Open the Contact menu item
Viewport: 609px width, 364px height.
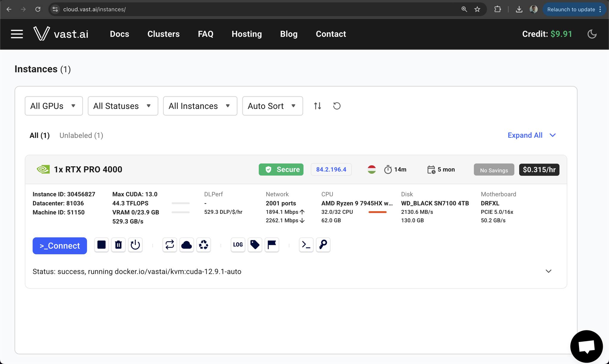coord(331,34)
